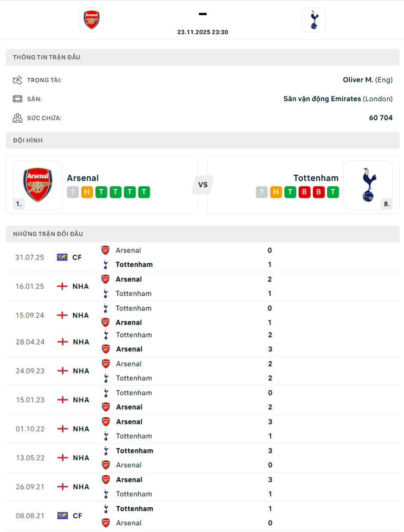Click Arsenal's crest in the ĐỘI HÌNH card

coord(38,185)
